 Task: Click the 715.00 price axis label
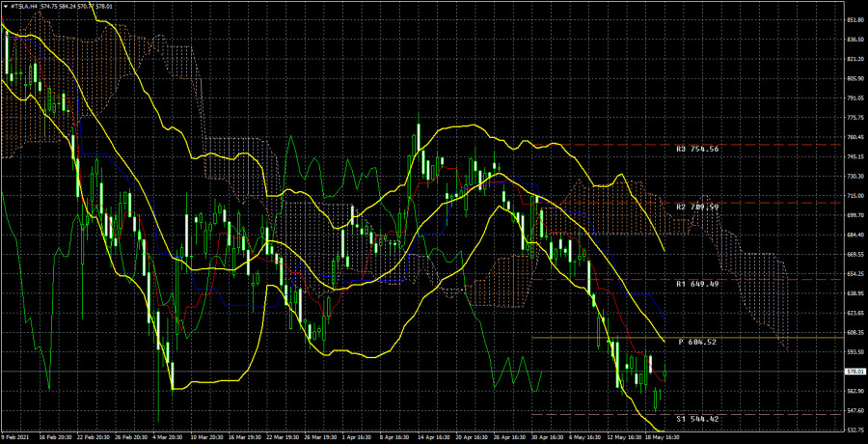(855, 196)
